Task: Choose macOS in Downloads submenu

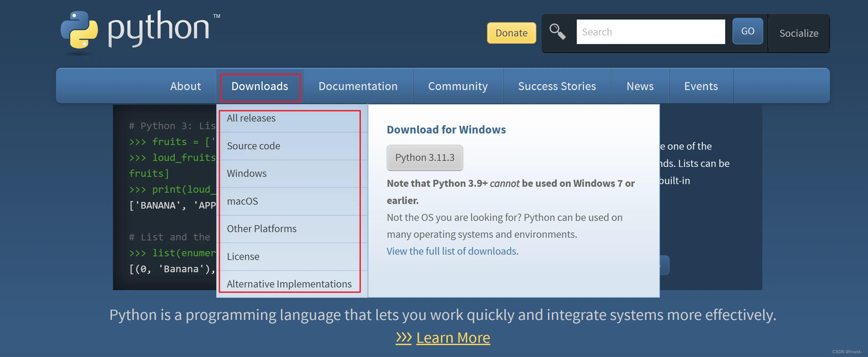Action: coord(292,201)
